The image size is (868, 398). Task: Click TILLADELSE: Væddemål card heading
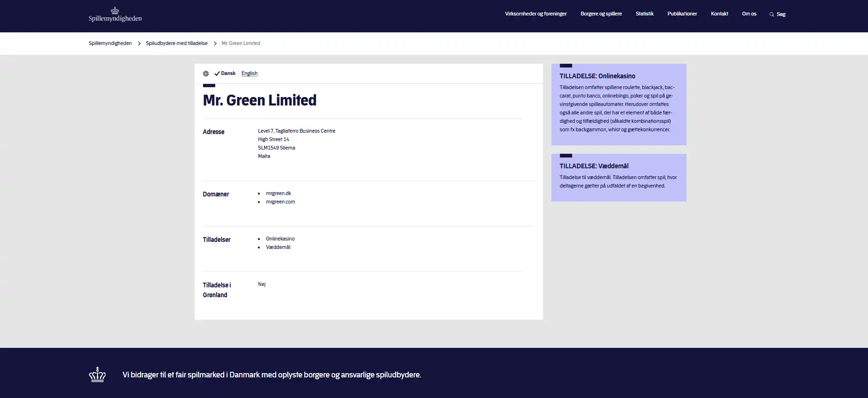pos(594,166)
